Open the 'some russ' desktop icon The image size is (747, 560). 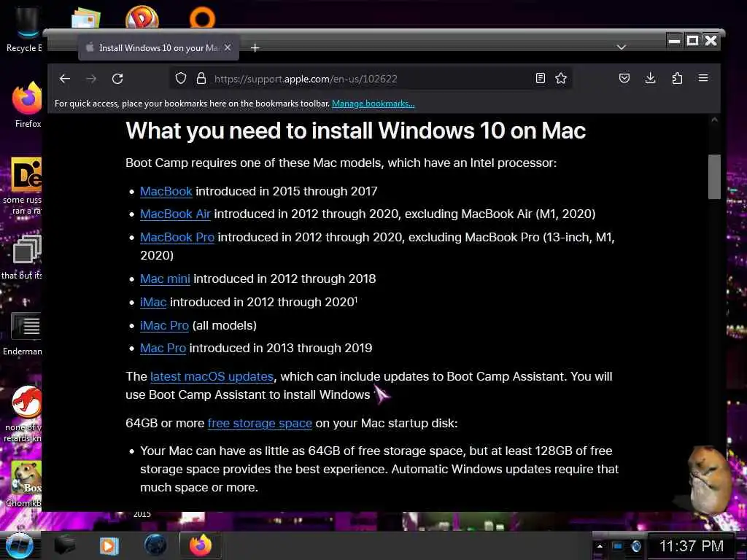click(24, 186)
